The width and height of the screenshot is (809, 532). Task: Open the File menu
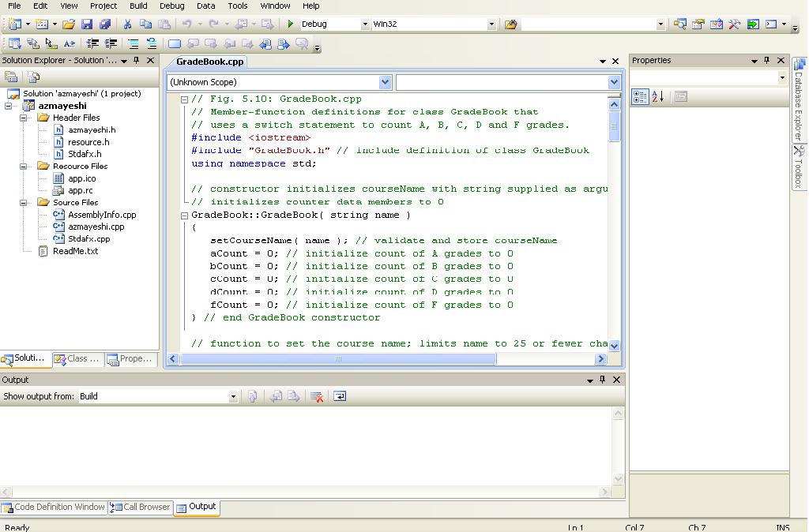pyautogui.click(x=14, y=6)
